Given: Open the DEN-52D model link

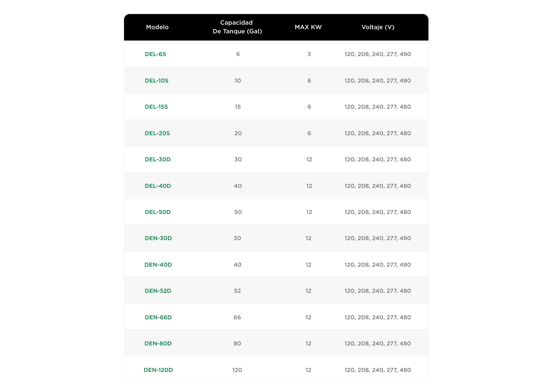Looking at the screenshot, I should click(x=158, y=291).
